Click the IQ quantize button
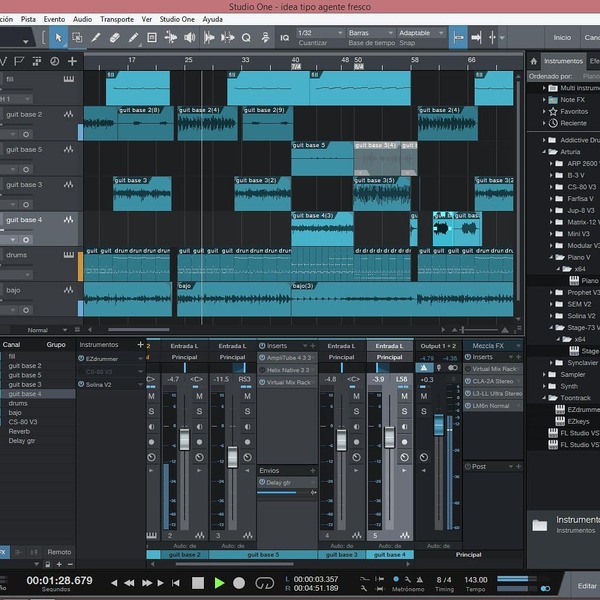 [284, 38]
